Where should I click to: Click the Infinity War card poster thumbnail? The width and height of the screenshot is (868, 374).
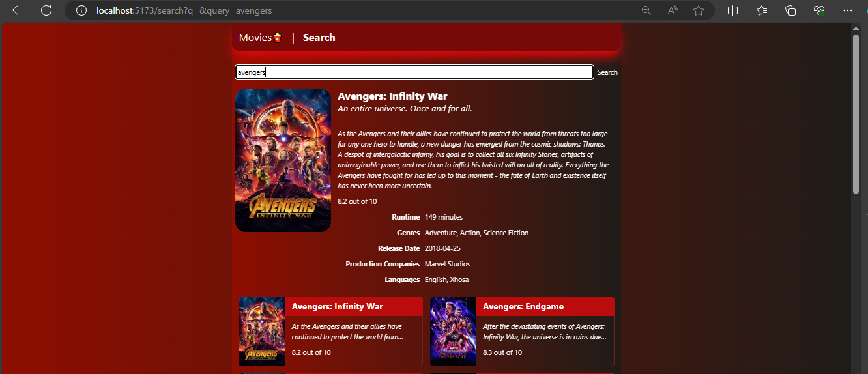(261, 332)
